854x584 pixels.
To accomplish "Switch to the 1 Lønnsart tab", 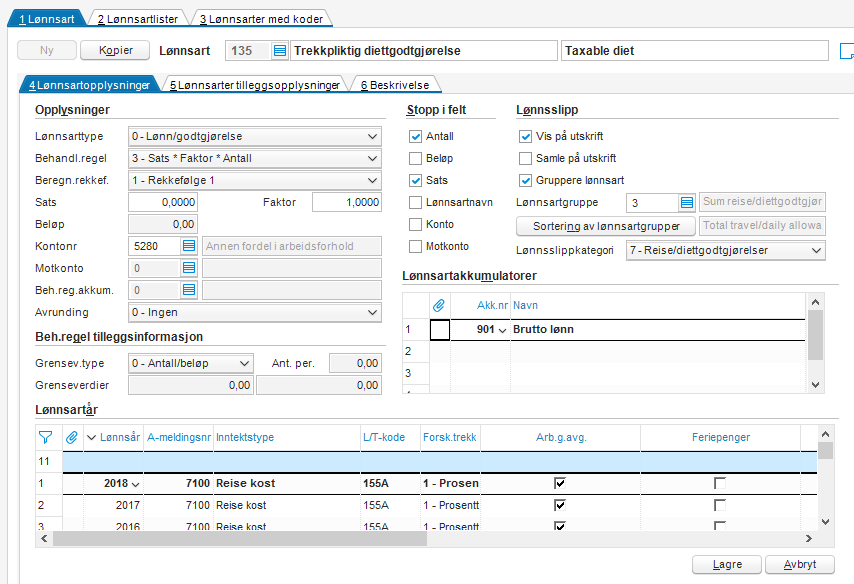I will click(x=47, y=19).
